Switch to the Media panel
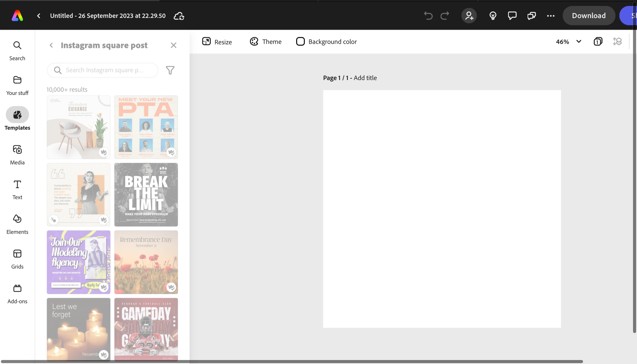Viewport: 637px width, 364px height. click(x=17, y=155)
